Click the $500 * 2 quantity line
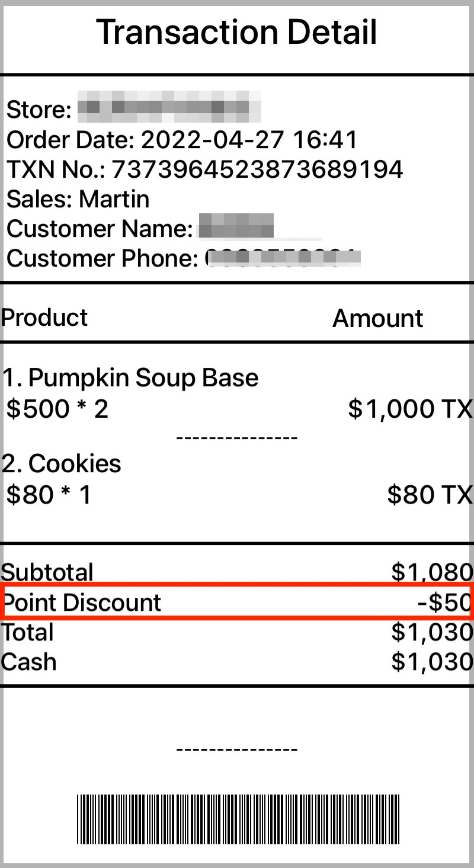474x868 pixels. pos(57,409)
